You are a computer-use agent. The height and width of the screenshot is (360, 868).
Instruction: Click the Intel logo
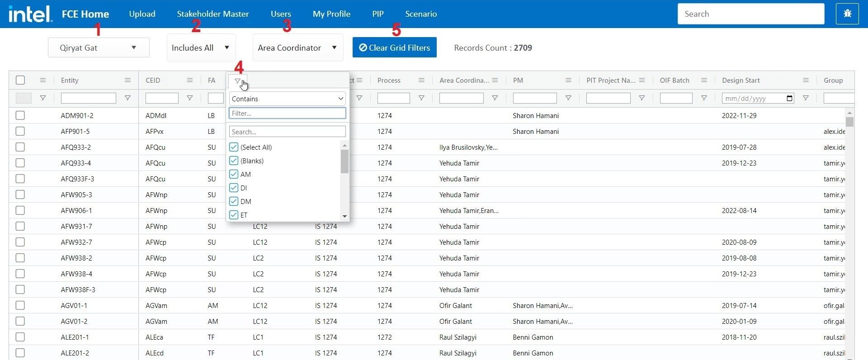pos(30,14)
